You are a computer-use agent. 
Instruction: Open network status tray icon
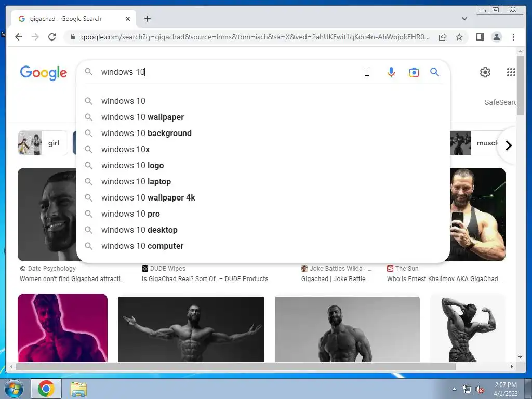(x=467, y=390)
